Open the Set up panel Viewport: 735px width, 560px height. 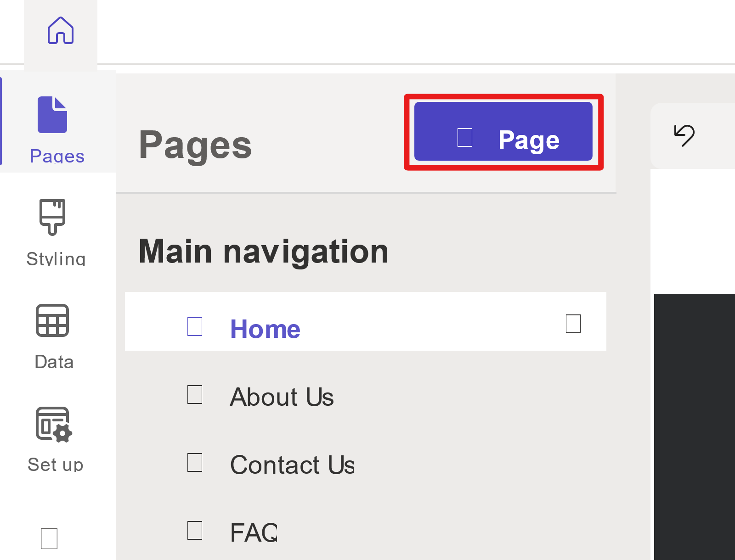[x=55, y=439]
